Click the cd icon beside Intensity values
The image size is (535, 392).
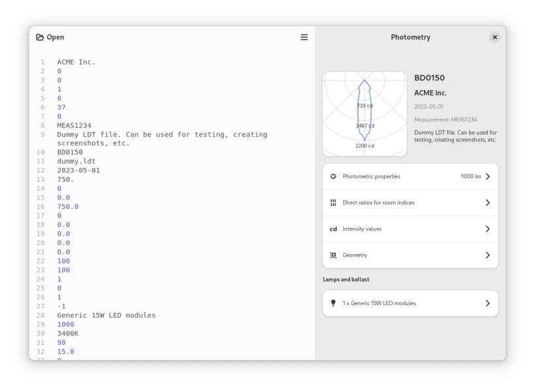pyautogui.click(x=333, y=229)
